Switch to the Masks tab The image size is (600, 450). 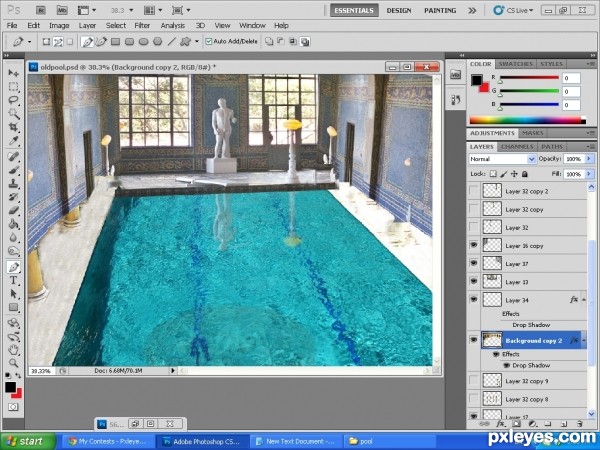click(x=533, y=133)
